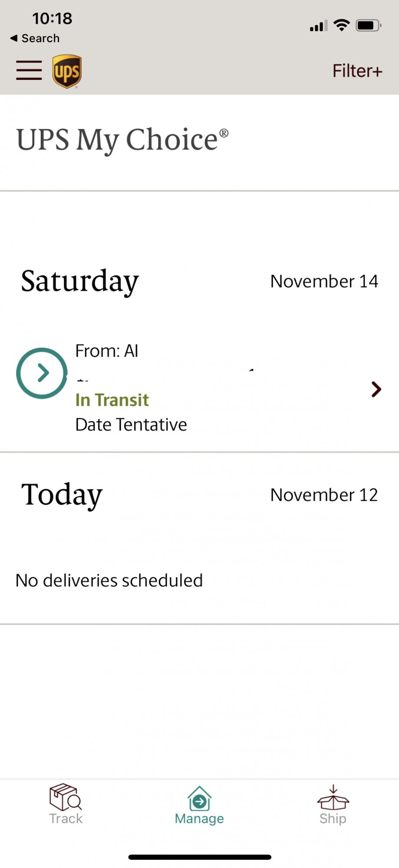Image resolution: width=399 pixels, height=868 pixels.
Task: Tap the teal circled arrow icon
Action: click(x=42, y=373)
